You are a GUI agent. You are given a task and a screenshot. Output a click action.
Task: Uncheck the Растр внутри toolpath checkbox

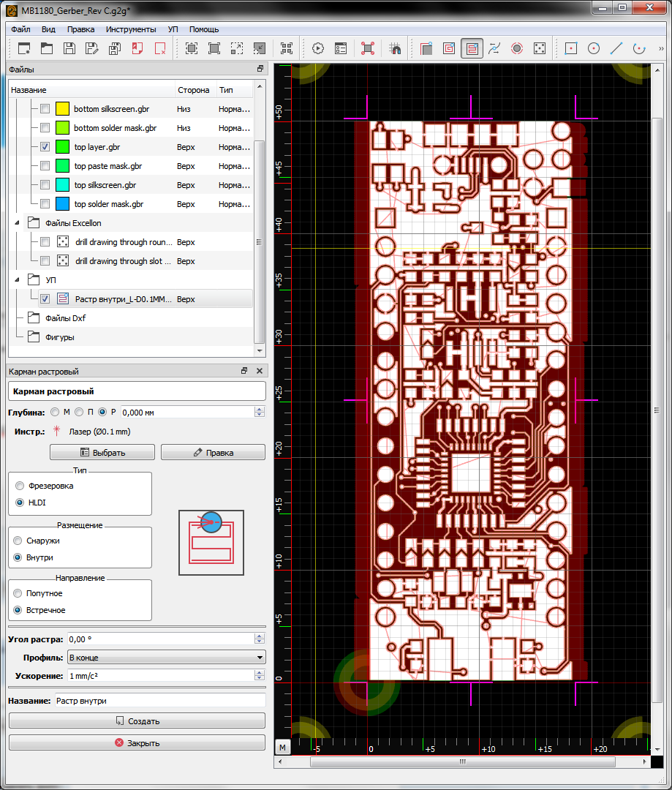45,298
